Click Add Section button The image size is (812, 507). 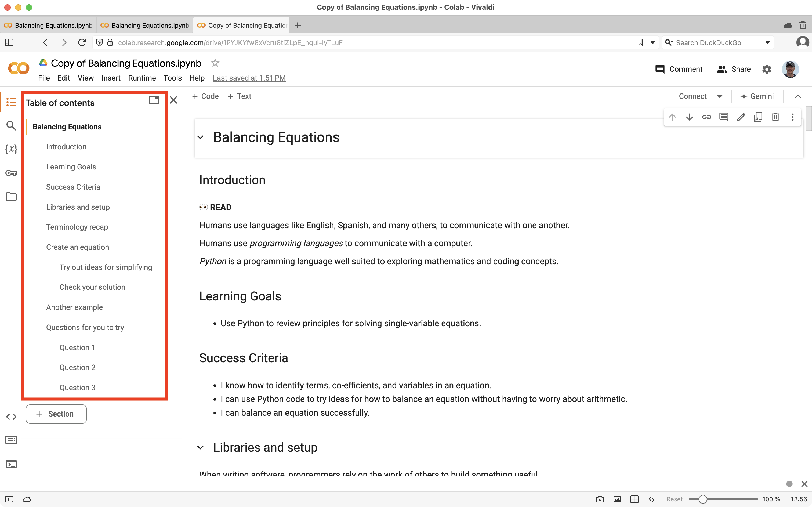coord(56,414)
